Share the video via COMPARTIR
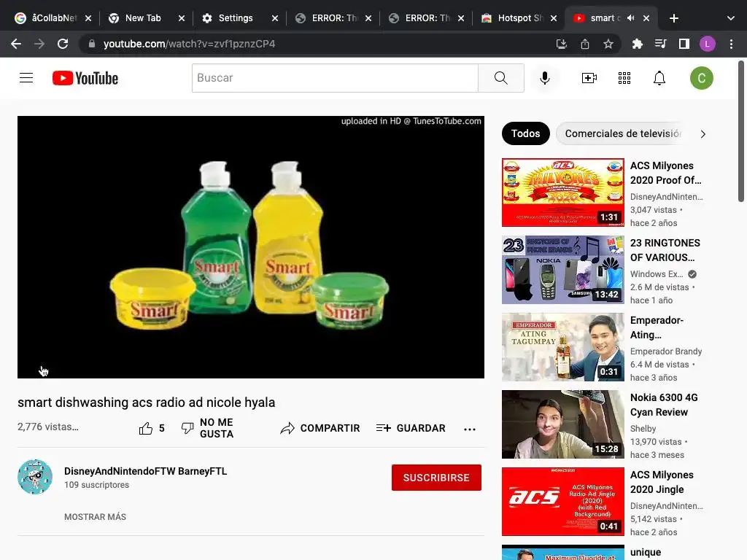This screenshot has width=747, height=560. tap(320, 428)
